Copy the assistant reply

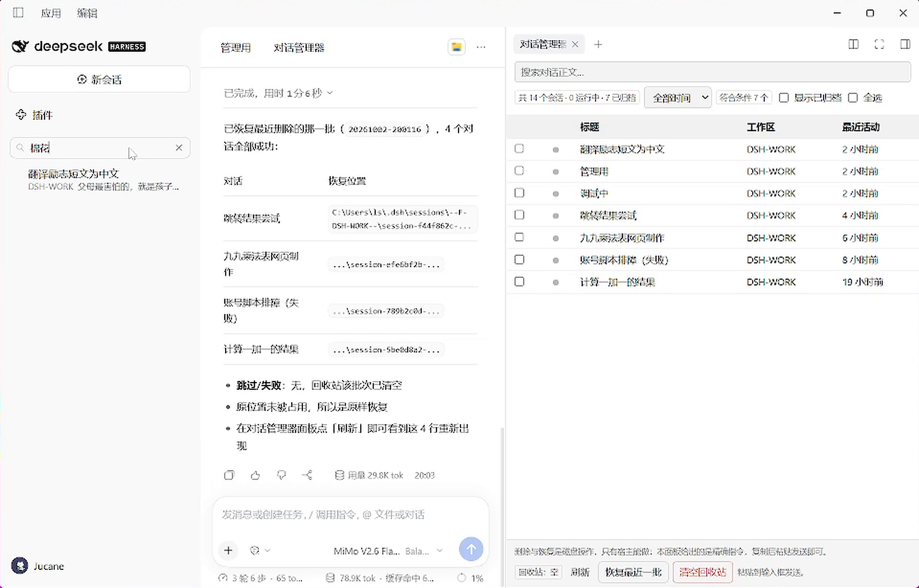(x=229, y=475)
